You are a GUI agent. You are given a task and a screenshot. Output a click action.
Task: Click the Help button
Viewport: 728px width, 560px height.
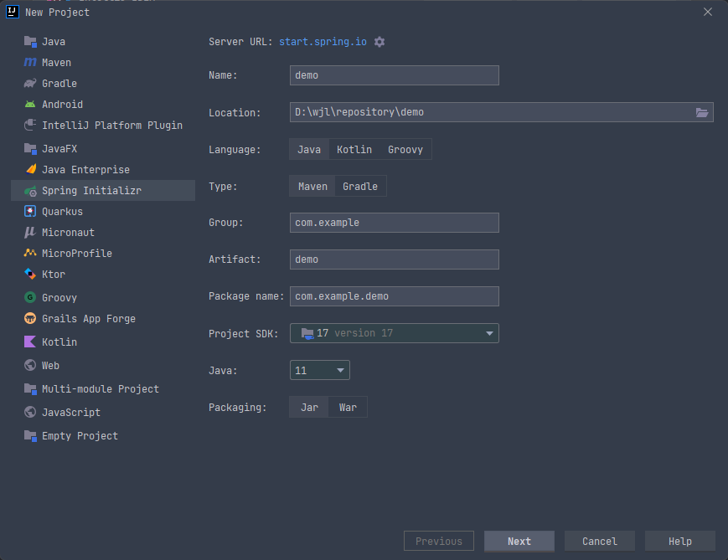679,541
